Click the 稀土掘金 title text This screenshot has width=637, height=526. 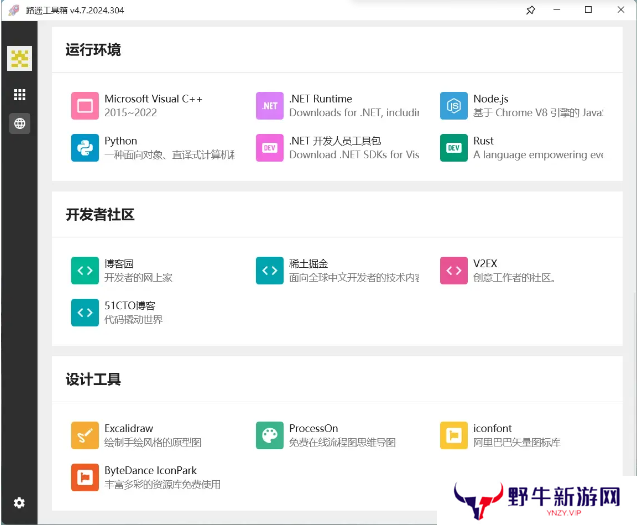pos(308,264)
